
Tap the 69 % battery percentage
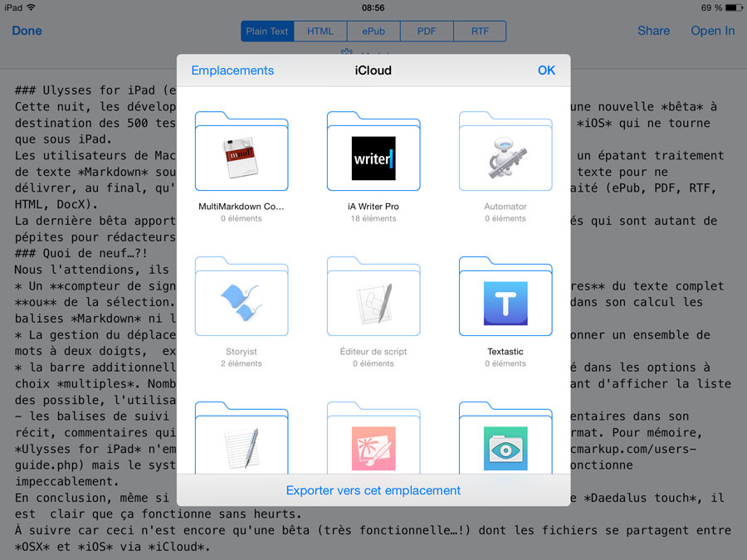coord(712,7)
